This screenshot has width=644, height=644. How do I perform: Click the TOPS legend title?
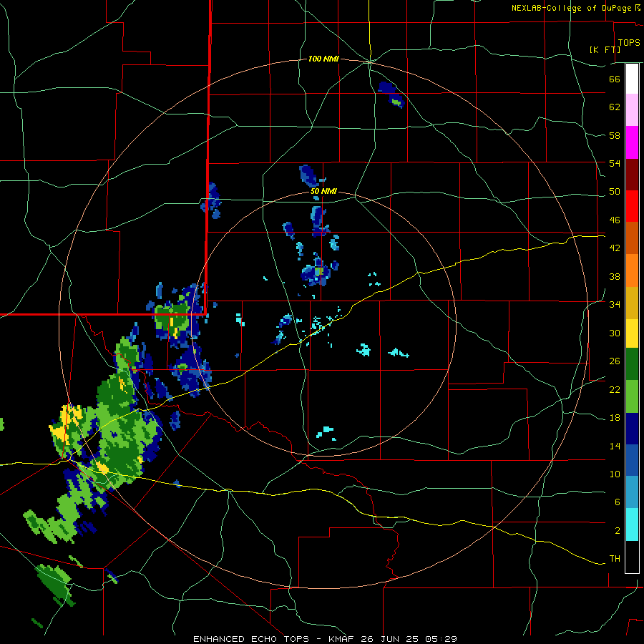tap(629, 42)
